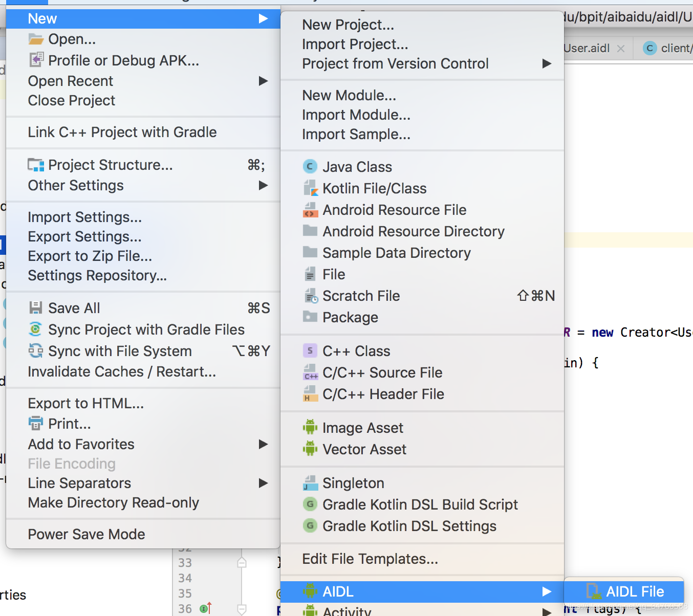Click the File document icon
The image size is (693, 616).
pos(310,274)
